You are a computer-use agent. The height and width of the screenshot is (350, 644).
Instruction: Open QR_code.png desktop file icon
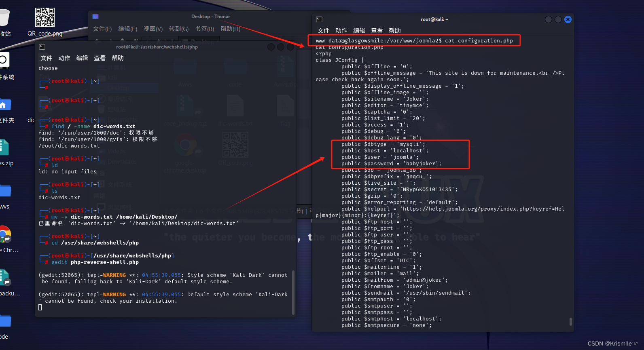coord(44,18)
